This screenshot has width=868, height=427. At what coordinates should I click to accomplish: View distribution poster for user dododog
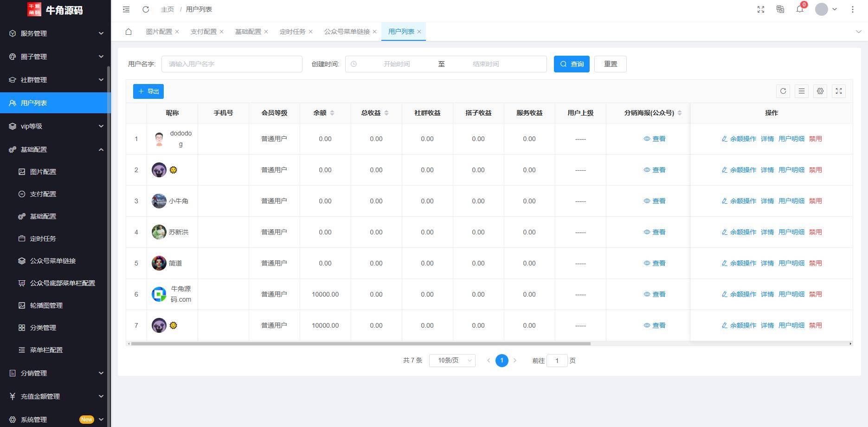(x=655, y=139)
